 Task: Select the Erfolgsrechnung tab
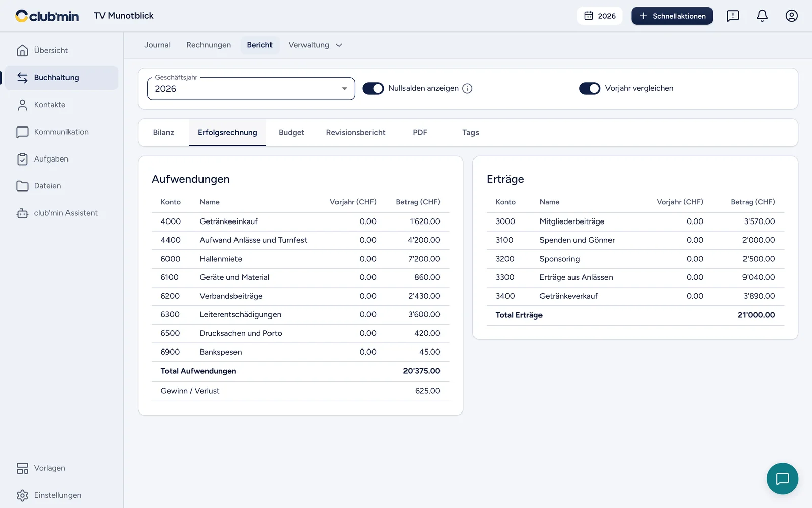[x=227, y=132]
